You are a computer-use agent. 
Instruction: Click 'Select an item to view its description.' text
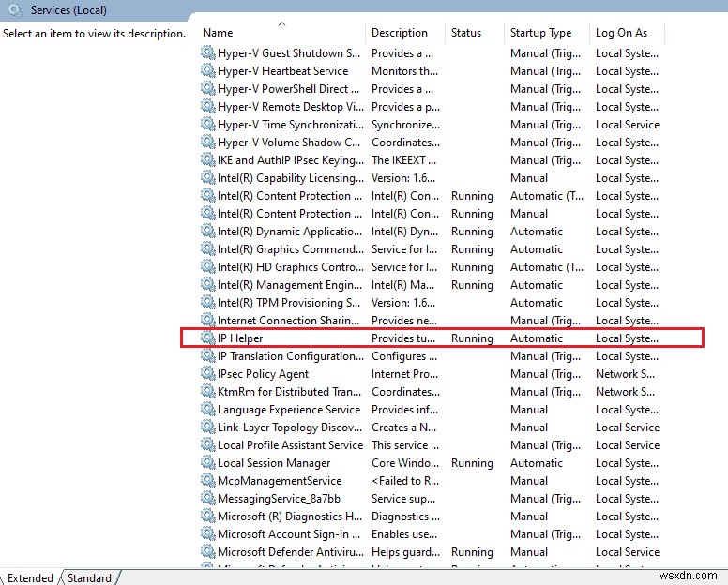(94, 34)
